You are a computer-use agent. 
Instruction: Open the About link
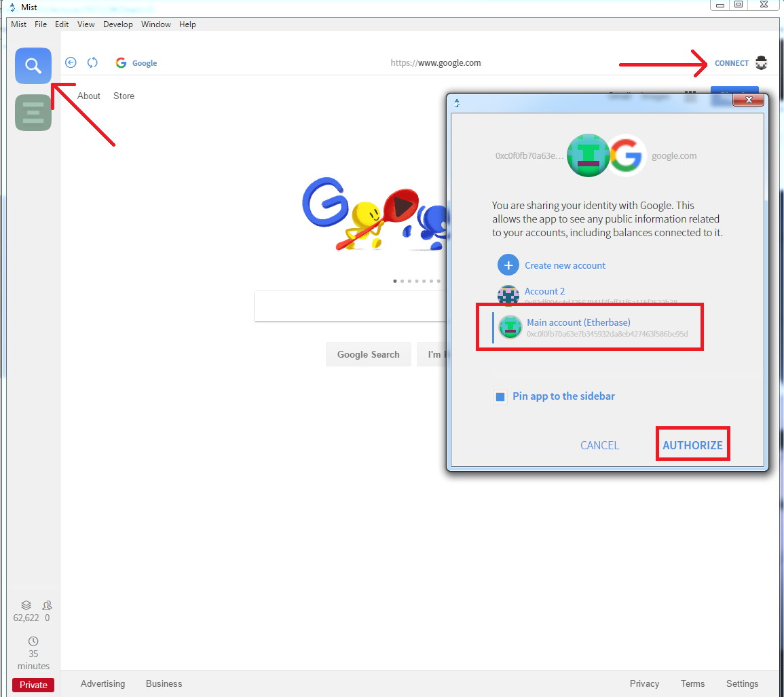[88, 96]
